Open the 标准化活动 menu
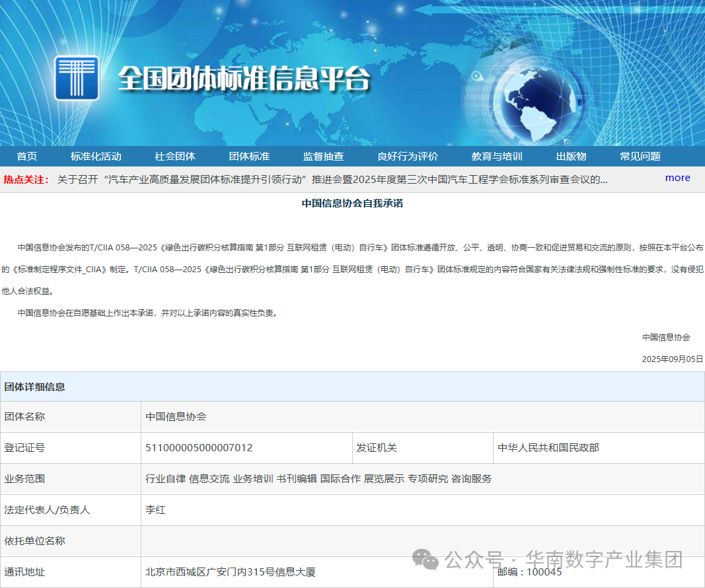Image resolution: width=705 pixels, height=588 pixels. coord(96,157)
